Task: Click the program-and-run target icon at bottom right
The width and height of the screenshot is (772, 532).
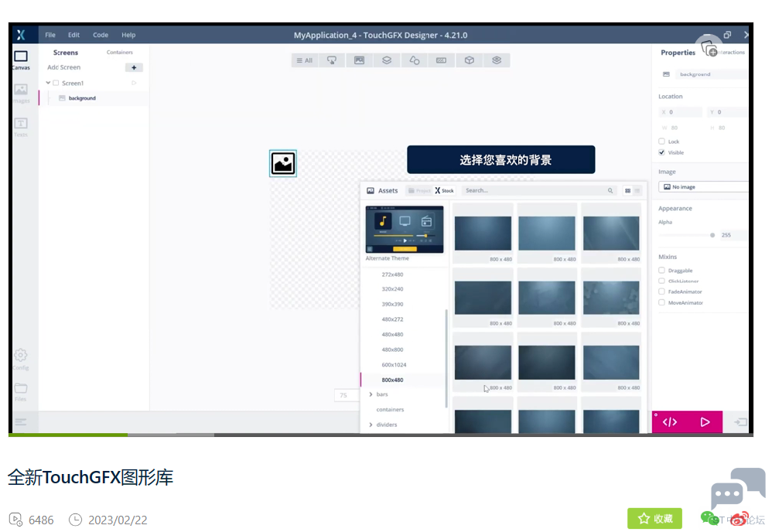Action: (740, 422)
